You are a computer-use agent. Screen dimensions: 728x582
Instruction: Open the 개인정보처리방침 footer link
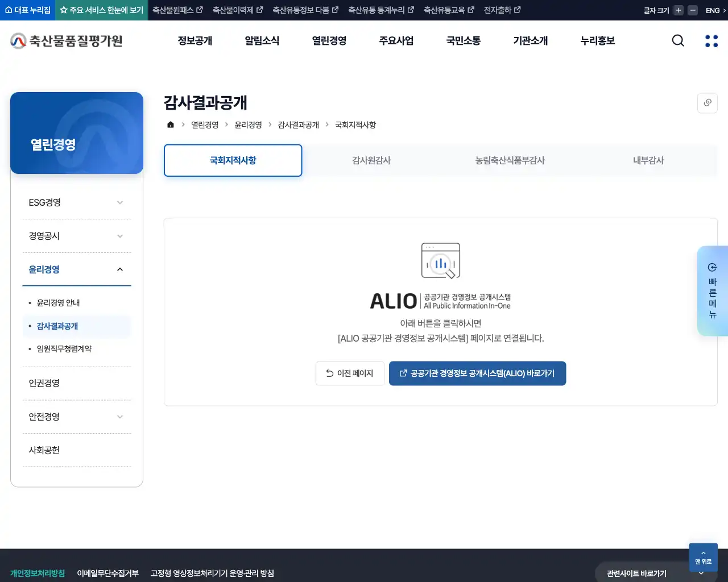(38, 573)
